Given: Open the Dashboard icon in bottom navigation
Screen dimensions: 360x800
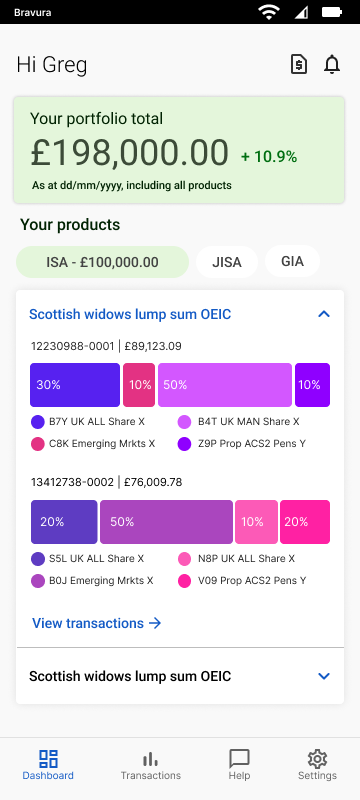Looking at the screenshot, I should click(x=48, y=759).
